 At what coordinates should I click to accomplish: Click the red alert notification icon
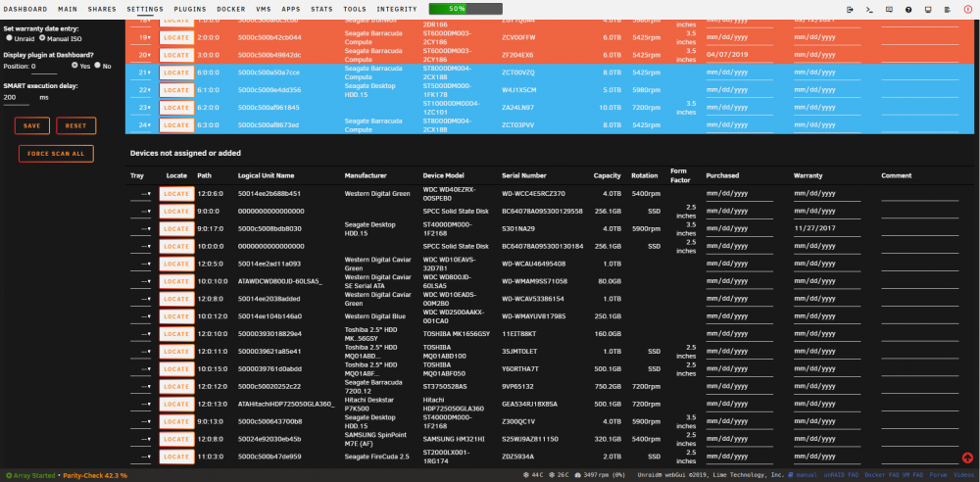tap(967, 10)
